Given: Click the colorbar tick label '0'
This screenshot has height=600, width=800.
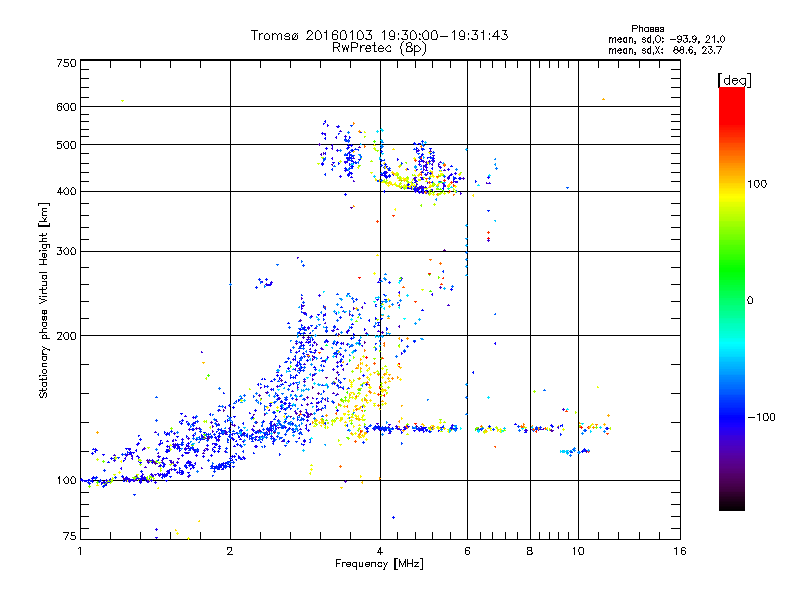Looking at the screenshot, I should click(750, 301).
